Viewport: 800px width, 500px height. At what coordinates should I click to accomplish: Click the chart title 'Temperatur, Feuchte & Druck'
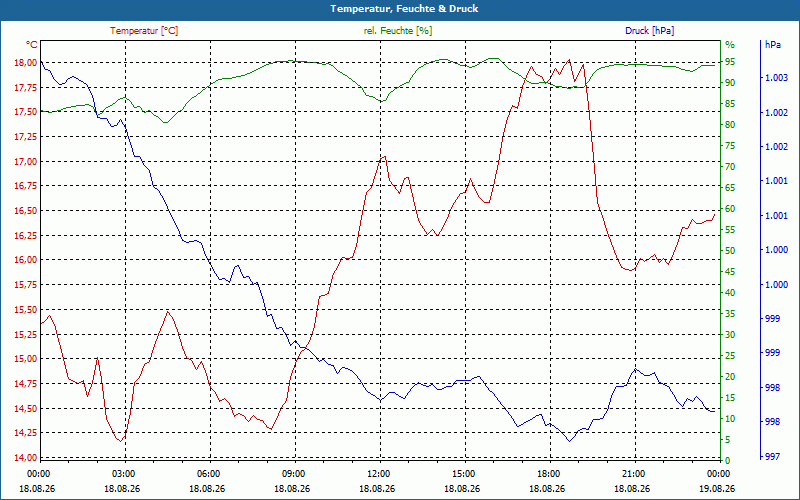[404, 9]
